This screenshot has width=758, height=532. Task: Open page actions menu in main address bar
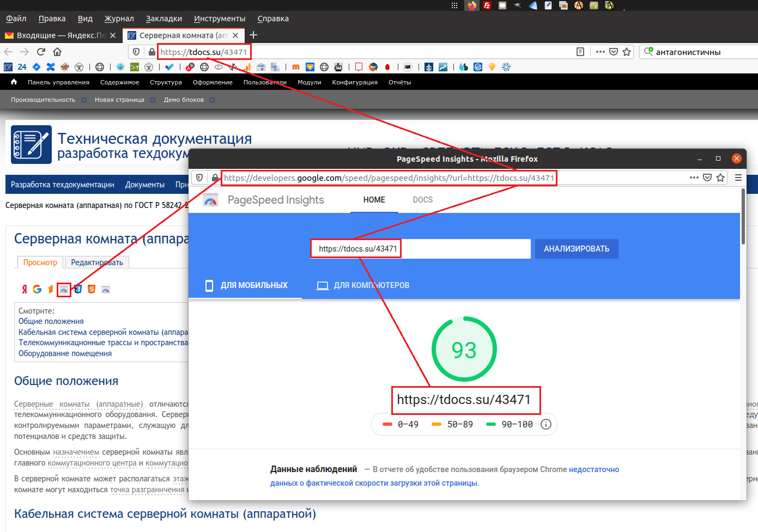(601, 52)
